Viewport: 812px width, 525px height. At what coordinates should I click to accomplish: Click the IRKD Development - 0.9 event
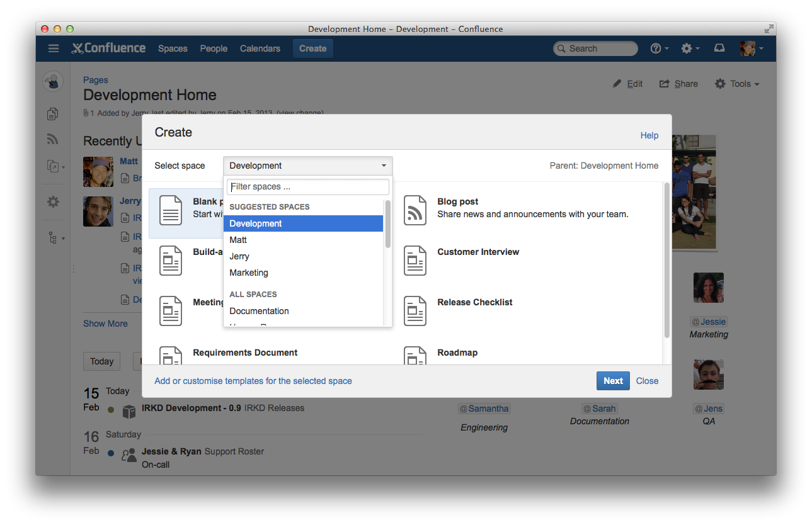pos(192,408)
